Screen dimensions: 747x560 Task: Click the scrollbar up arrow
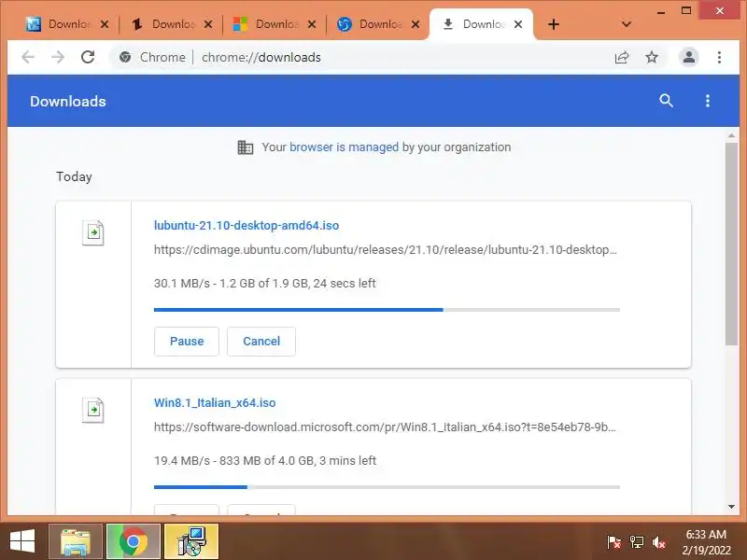click(731, 135)
